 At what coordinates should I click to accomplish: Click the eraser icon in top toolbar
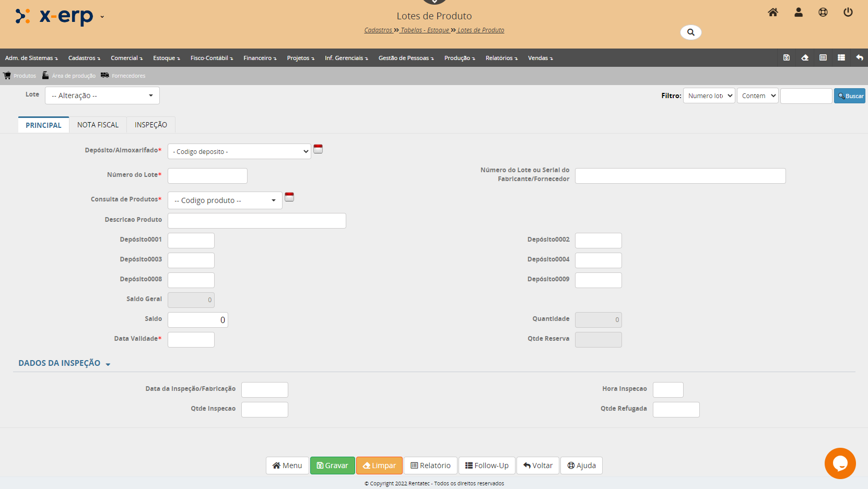pyautogui.click(x=805, y=58)
